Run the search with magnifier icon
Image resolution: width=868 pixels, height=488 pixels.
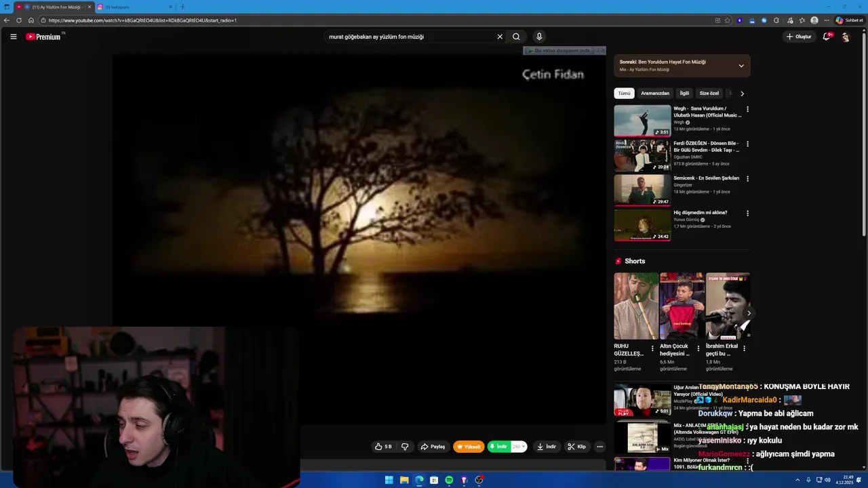[516, 37]
